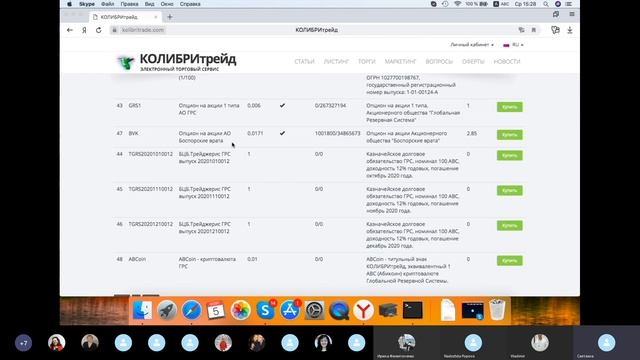Image resolution: width=640 pixels, height=360 pixels.
Task: Open Spotlight search in the menu bar
Action: point(546,4)
